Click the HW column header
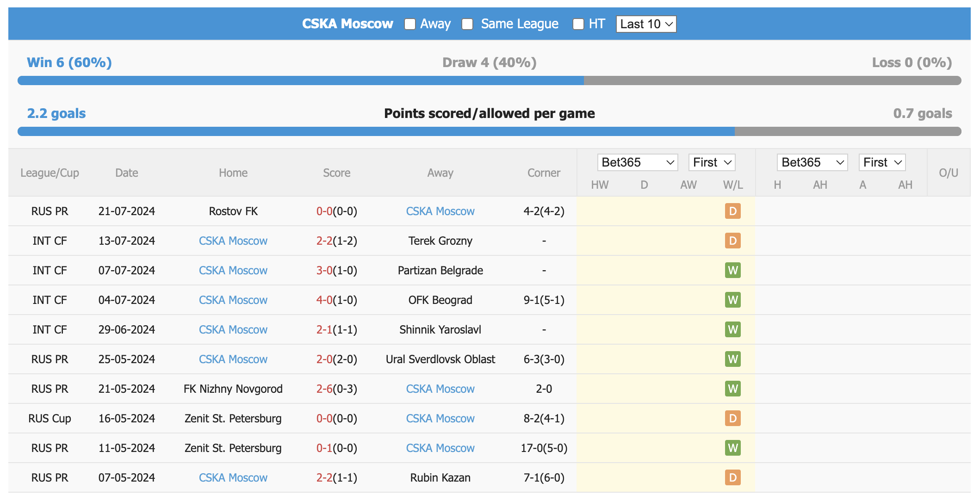 click(600, 185)
